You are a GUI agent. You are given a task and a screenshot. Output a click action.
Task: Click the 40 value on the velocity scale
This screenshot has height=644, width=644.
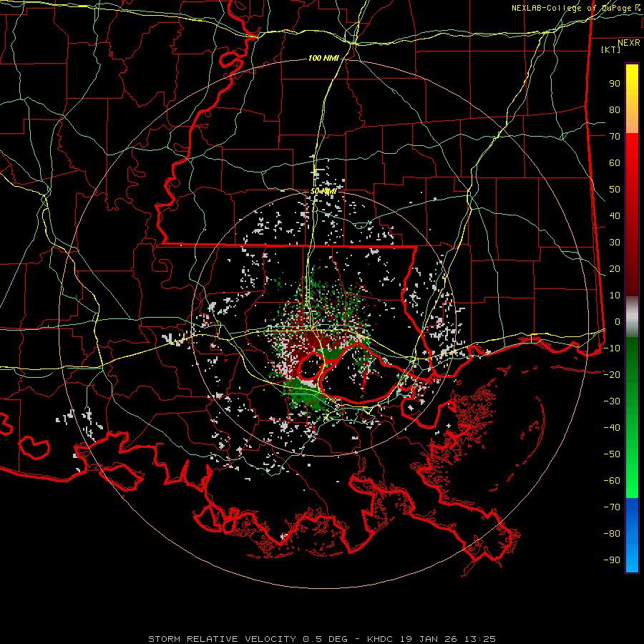(615, 215)
